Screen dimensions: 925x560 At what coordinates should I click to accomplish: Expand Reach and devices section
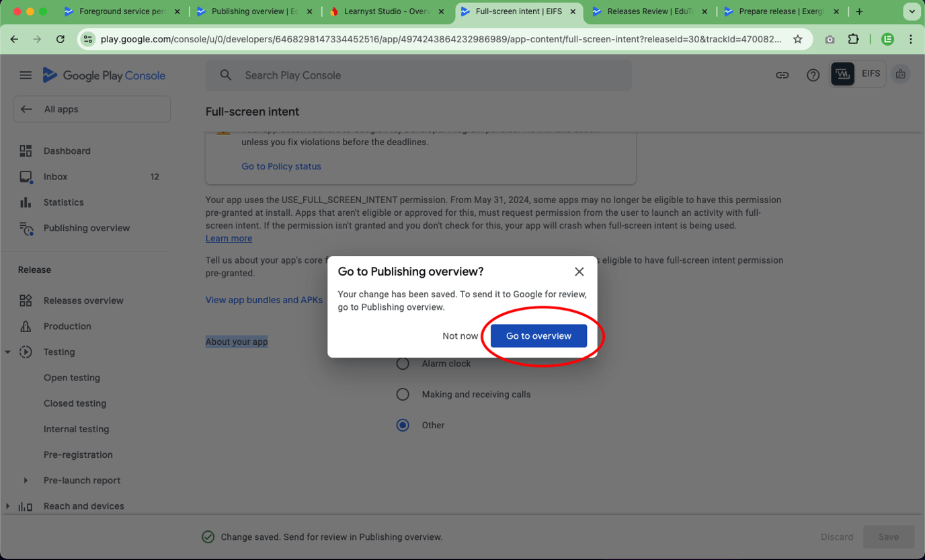point(7,506)
